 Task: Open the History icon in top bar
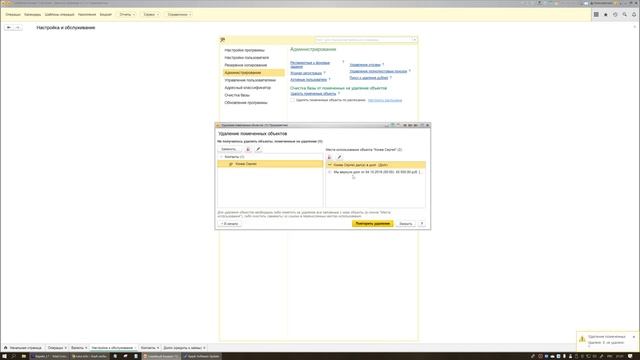[x=615, y=14]
